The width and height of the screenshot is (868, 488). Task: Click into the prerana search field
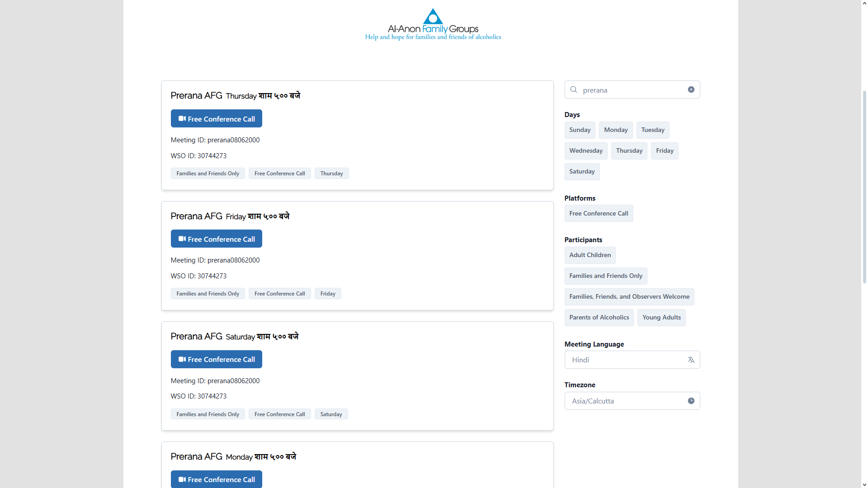[x=632, y=90]
